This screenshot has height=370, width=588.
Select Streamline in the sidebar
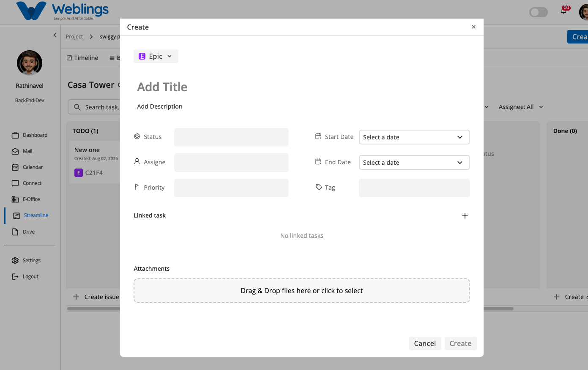pos(31,215)
